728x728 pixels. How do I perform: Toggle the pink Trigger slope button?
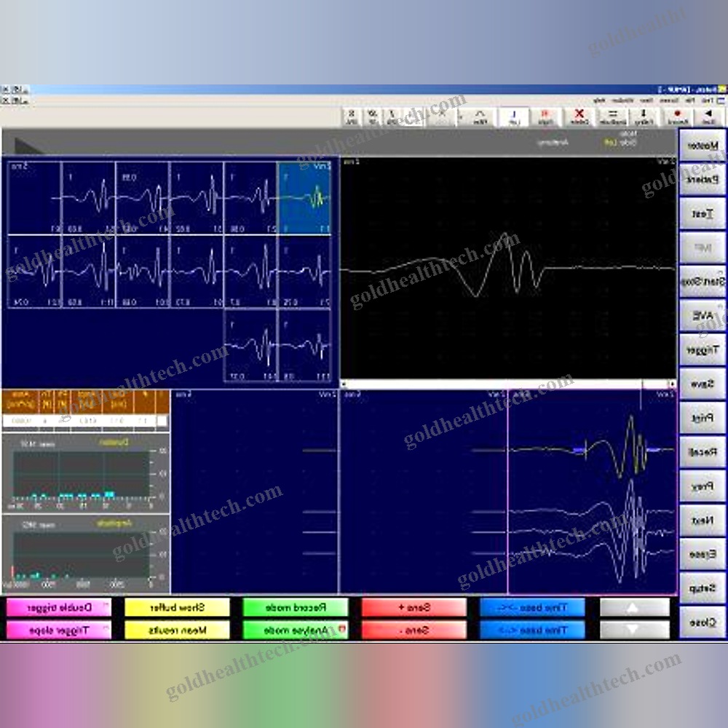(59, 630)
